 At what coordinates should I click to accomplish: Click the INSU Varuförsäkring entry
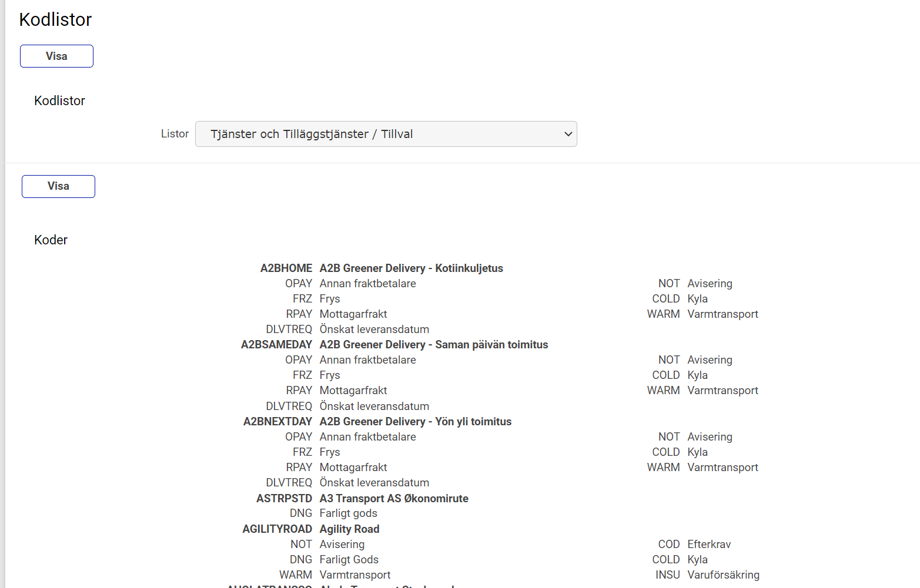click(x=708, y=574)
